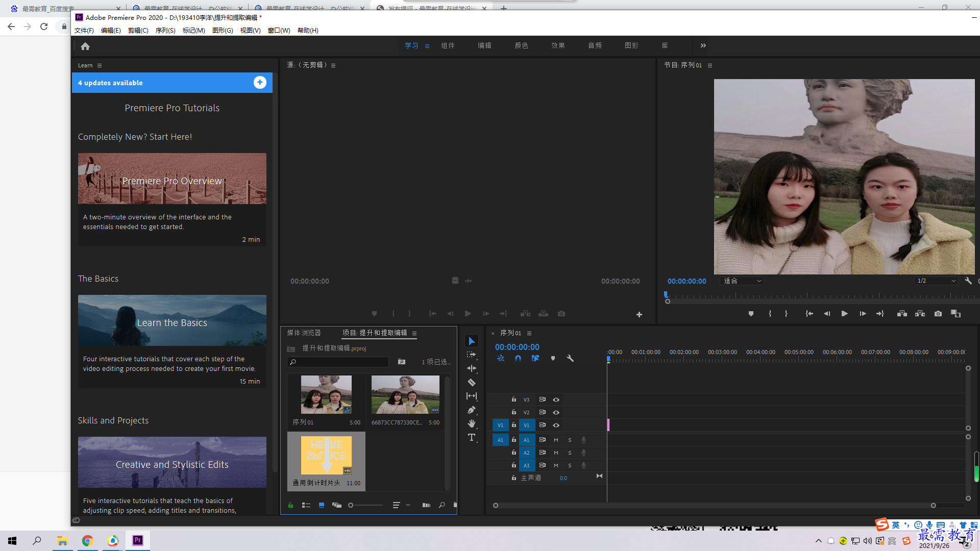Open the program monitor panel menu
Viewport: 980px width, 551px height.
[x=710, y=65]
